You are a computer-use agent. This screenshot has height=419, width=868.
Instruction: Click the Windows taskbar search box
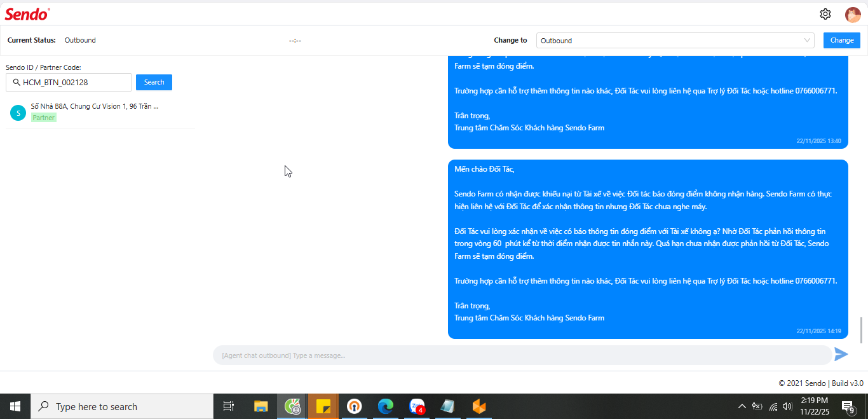pyautogui.click(x=122, y=406)
